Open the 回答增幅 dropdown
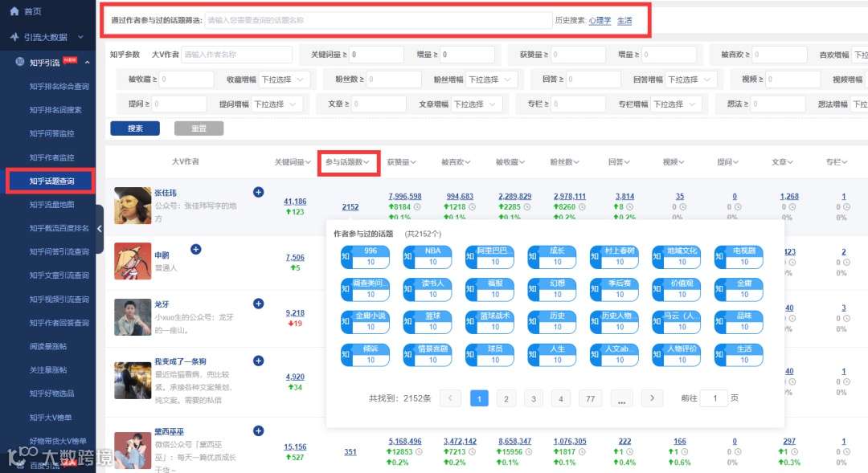868x473 pixels. 690,80
